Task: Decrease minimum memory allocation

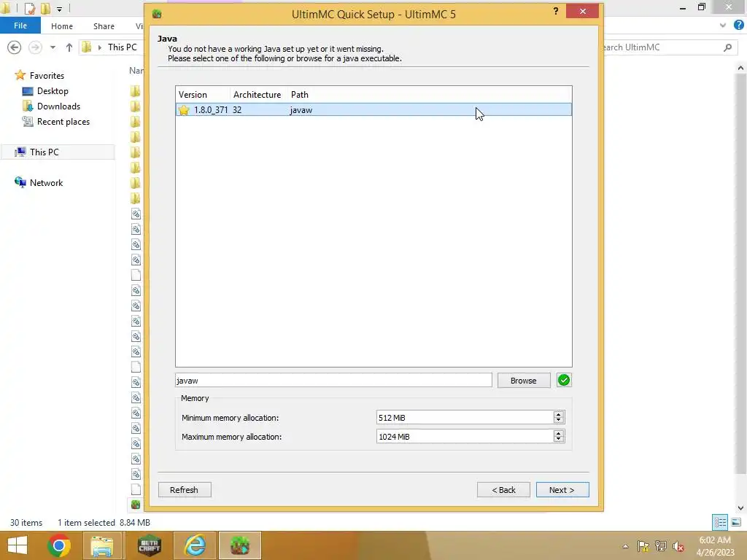Action: point(559,421)
